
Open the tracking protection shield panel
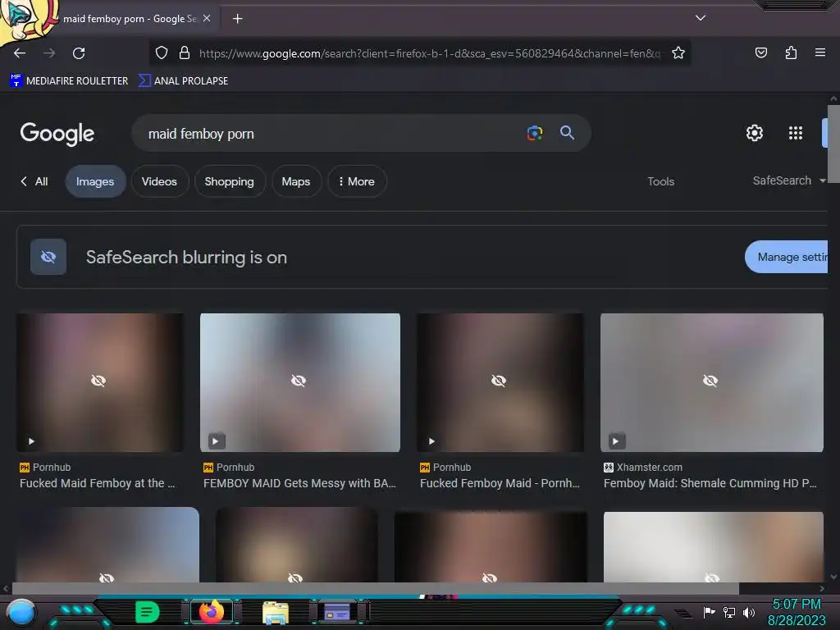pyautogui.click(x=162, y=53)
